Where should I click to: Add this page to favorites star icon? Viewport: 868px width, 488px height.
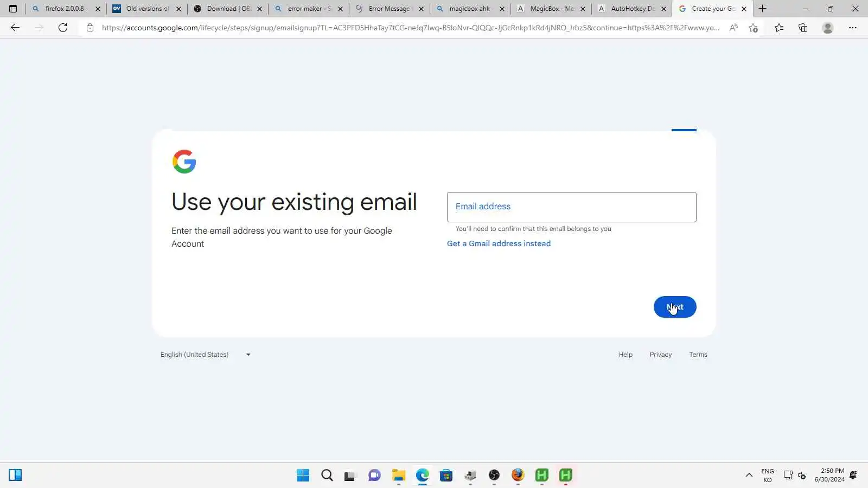coord(753,28)
